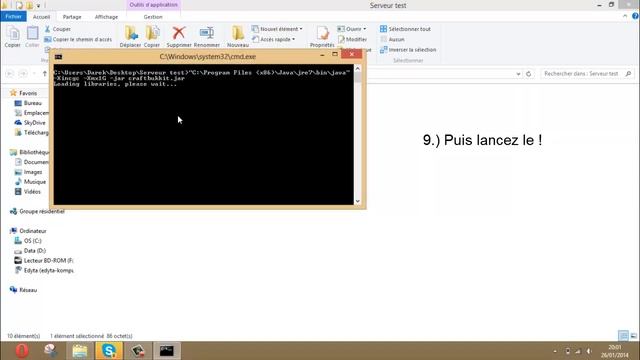Click the Outils d'application contextual tab
Image resolution: width=640 pixels, height=360 pixels.
(153, 5)
